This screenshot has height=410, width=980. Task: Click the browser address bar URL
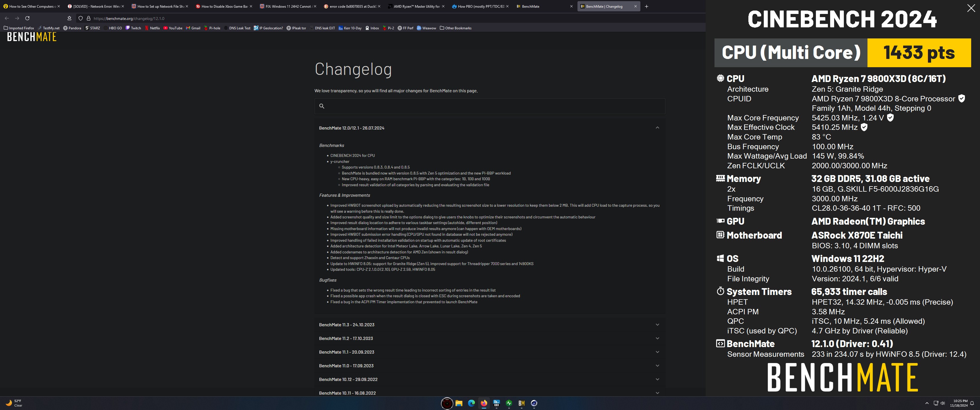coord(129,18)
